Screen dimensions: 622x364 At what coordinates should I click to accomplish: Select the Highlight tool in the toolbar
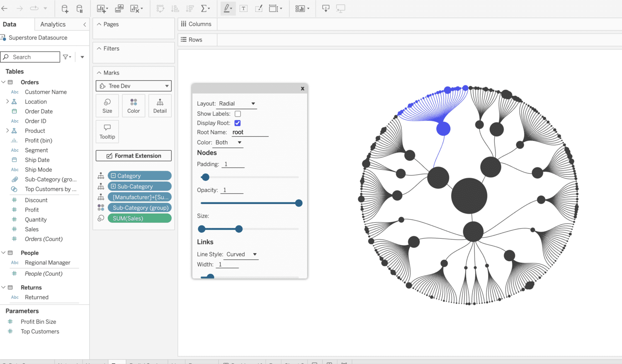[x=227, y=8]
